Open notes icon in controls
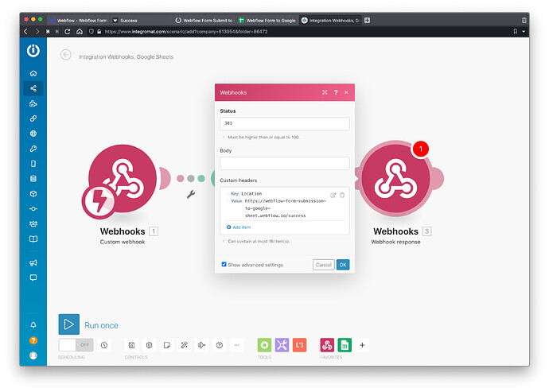 [x=166, y=345]
